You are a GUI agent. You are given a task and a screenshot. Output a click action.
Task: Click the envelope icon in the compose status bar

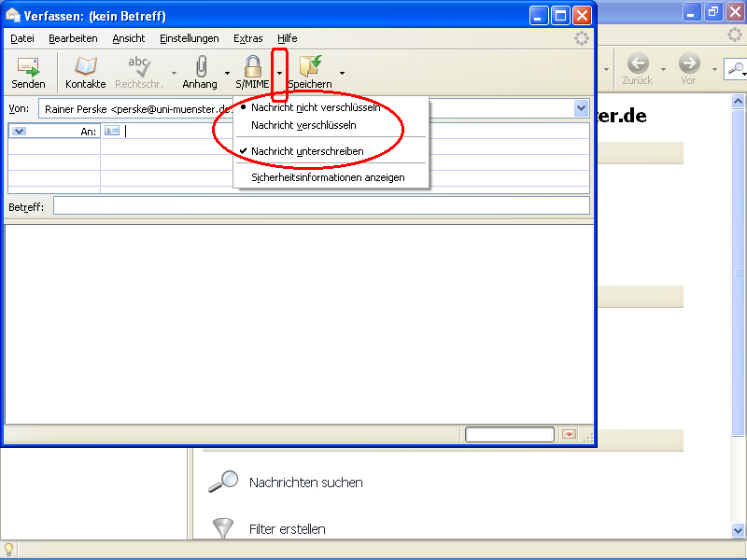point(569,433)
